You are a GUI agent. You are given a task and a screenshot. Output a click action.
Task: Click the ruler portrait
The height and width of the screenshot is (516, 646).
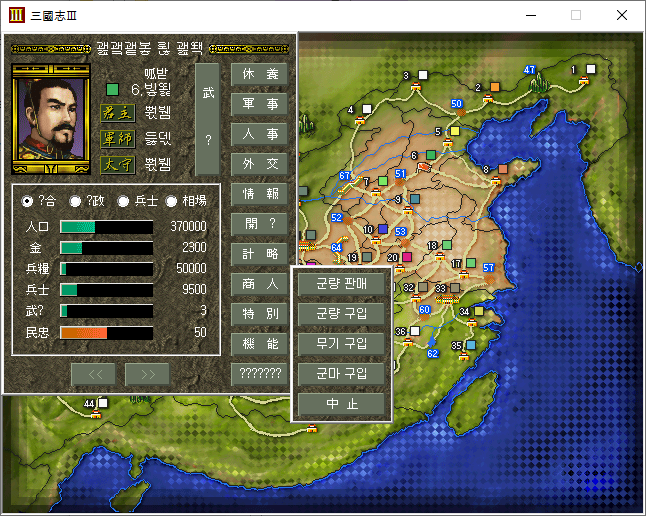point(51,119)
